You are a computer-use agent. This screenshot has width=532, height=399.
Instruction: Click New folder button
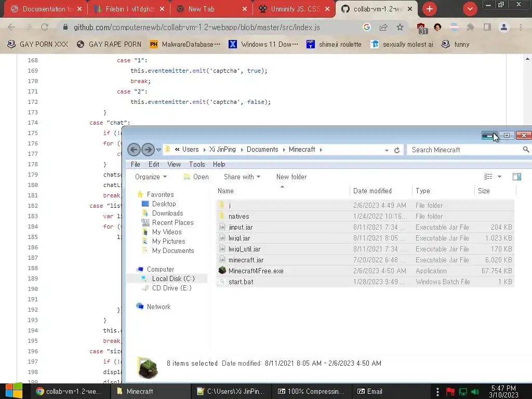click(x=291, y=177)
